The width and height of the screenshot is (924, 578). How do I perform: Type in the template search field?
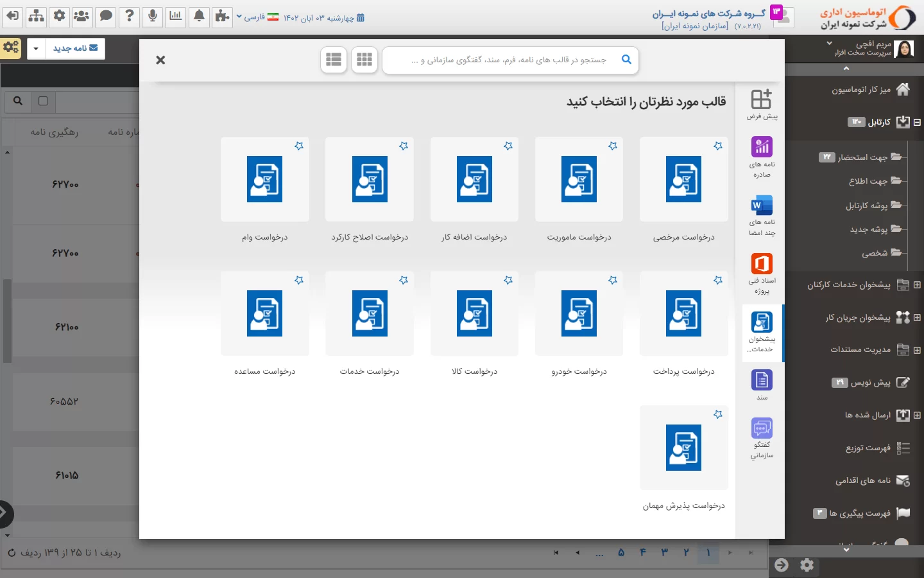point(507,60)
